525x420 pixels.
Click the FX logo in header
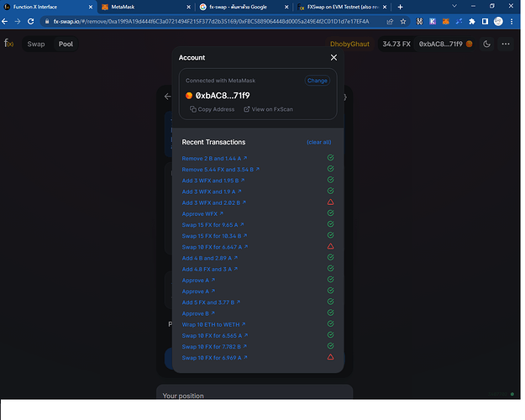(x=9, y=44)
